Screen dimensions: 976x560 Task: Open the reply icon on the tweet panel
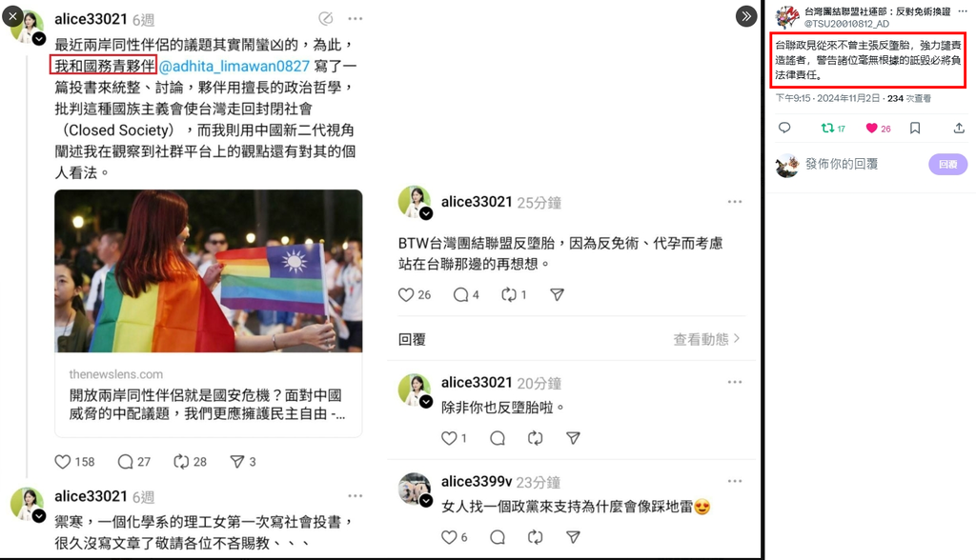click(x=784, y=129)
